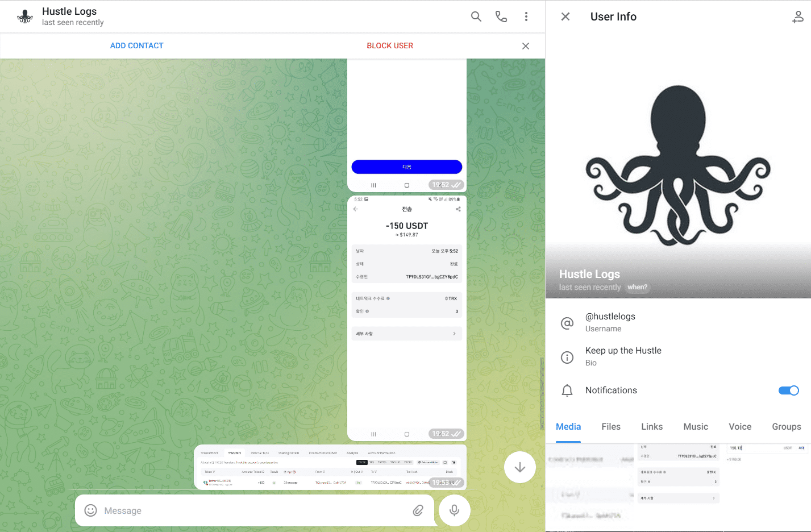The width and height of the screenshot is (811, 532).
Task: Switch to the Files tab
Action: click(x=611, y=427)
